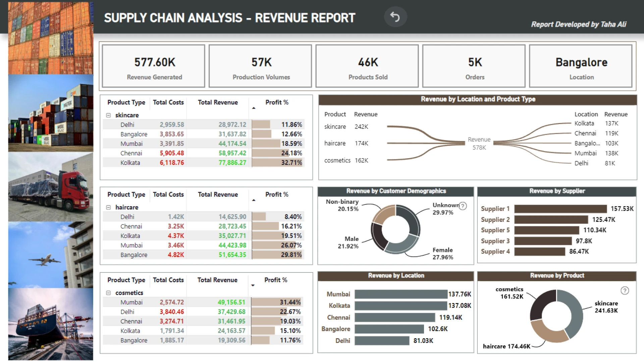Click the back arrow button in header
This screenshot has height=362, width=644.
[x=395, y=17]
